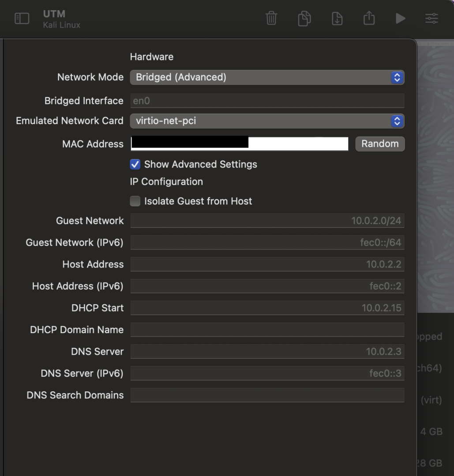The image size is (454, 476).
Task: Focus the DNS Search Domains field
Action: 267,395
